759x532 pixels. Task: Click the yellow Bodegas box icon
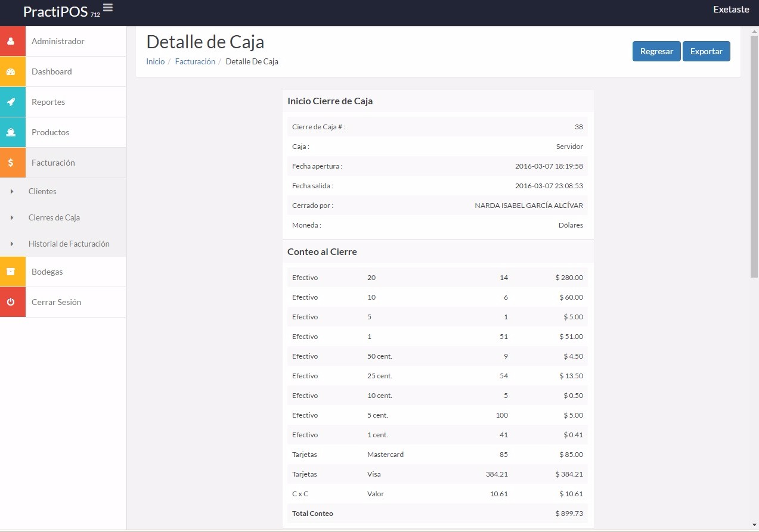tap(13, 272)
